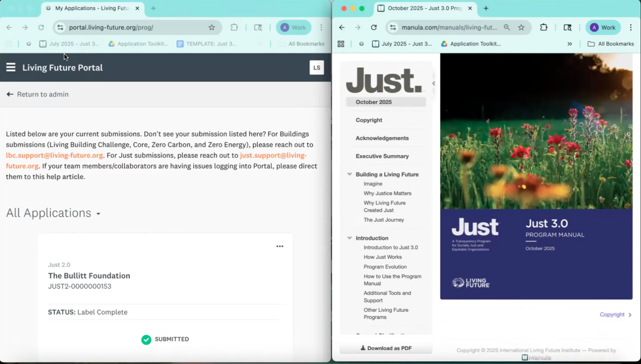Open Acknowledgements in the manual sidebar
Screen dimensions: 641x364
point(382,138)
